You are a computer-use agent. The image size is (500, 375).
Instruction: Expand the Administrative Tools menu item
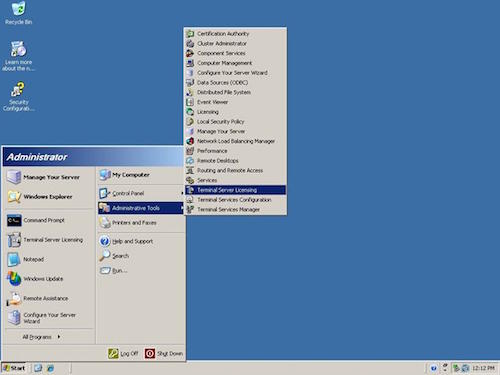point(141,208)
